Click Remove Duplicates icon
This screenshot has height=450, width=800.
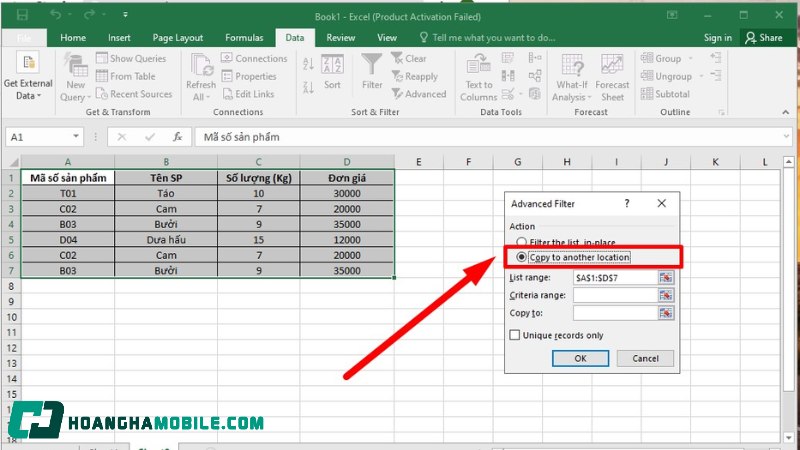[508, 76]
